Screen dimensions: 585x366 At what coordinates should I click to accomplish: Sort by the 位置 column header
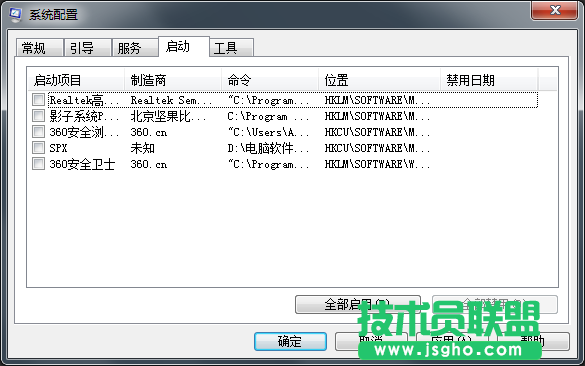[x=379, y=80]
